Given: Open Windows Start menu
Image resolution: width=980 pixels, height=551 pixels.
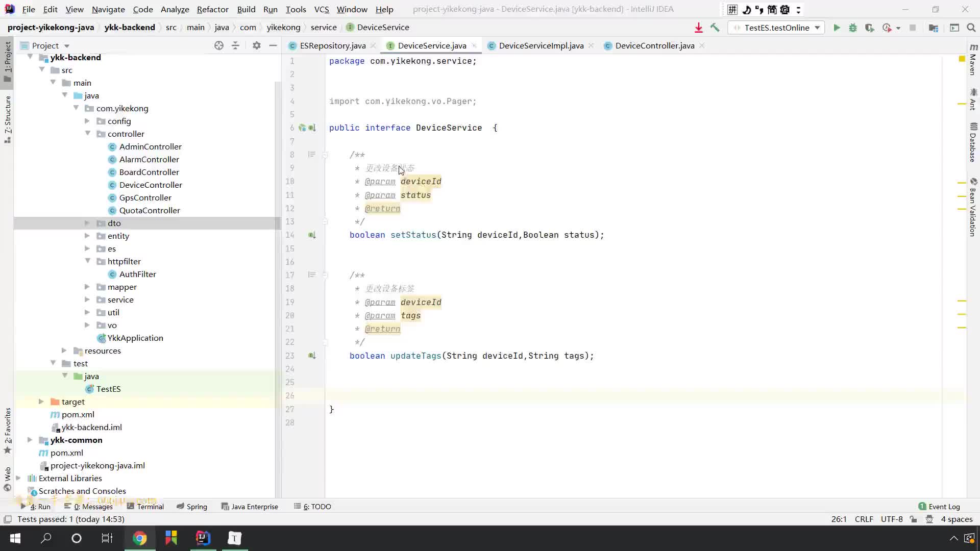Looking at the screenshot, I should point(15,538).
